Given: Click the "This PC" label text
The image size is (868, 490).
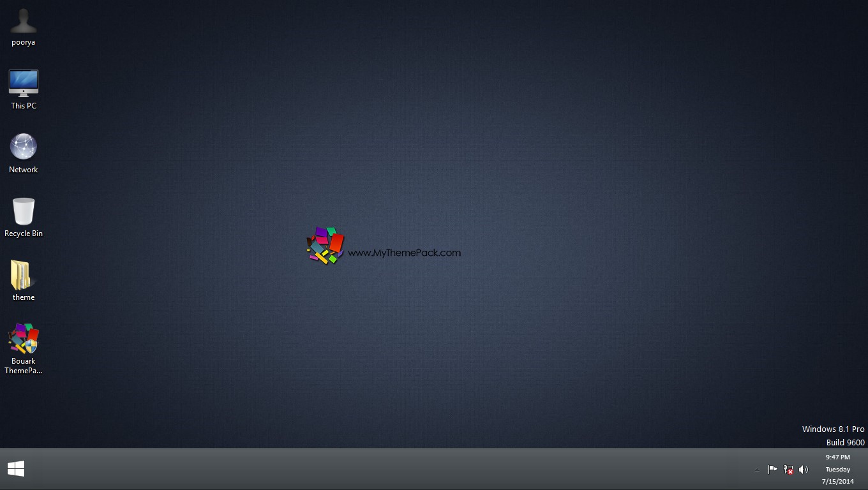Looking at the screenshot, I should (x=24, y=106).
